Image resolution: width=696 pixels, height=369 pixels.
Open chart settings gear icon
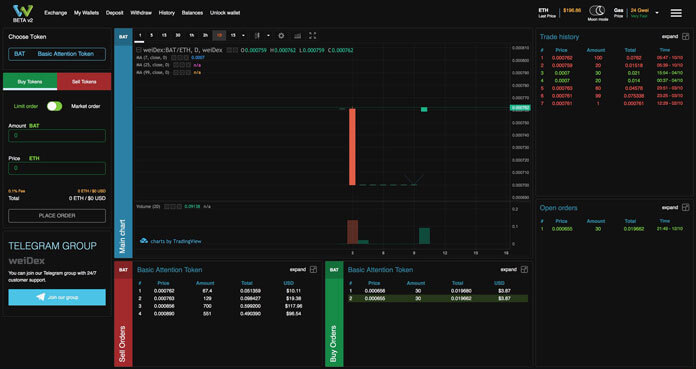281,36
